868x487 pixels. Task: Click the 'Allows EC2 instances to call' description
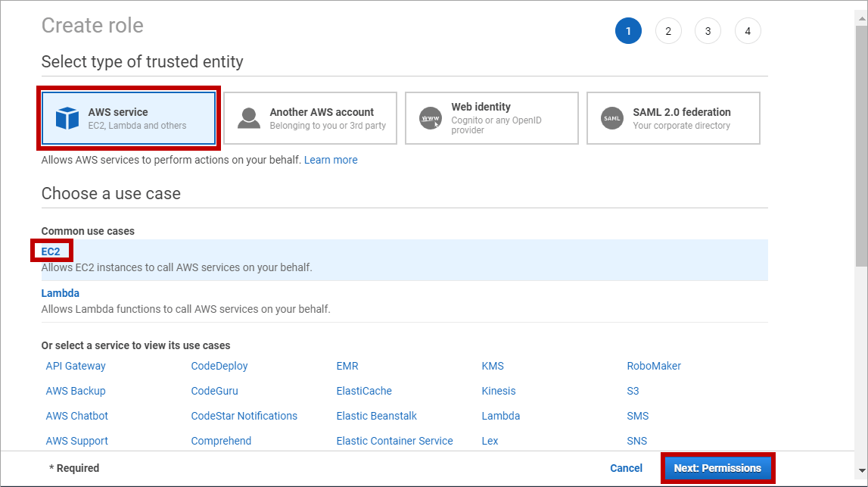(176, 267)
